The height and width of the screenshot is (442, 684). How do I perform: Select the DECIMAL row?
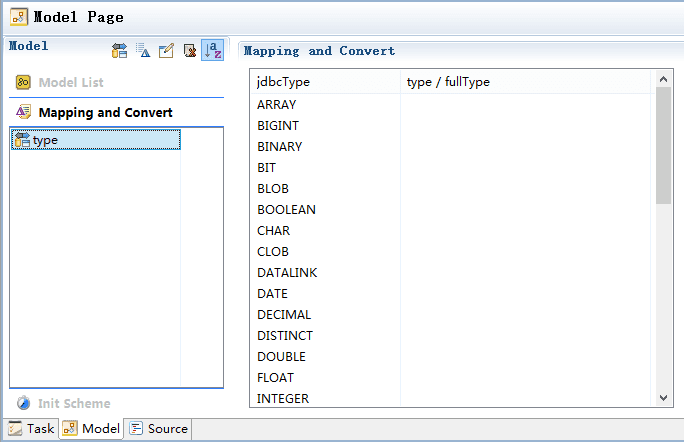[451, 315]
